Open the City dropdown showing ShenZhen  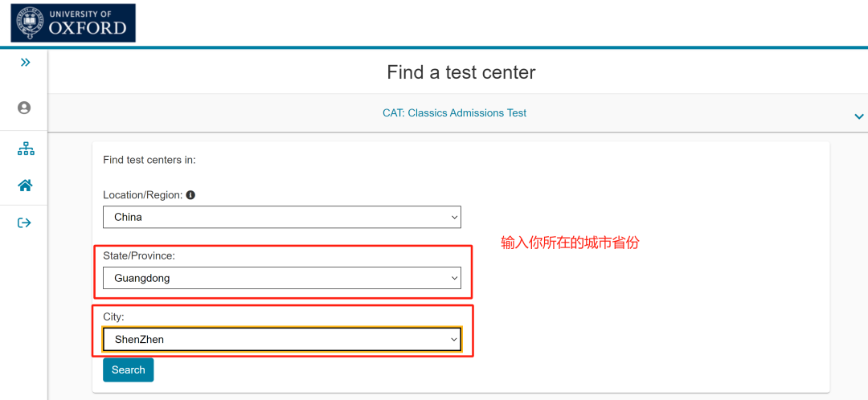281,340
